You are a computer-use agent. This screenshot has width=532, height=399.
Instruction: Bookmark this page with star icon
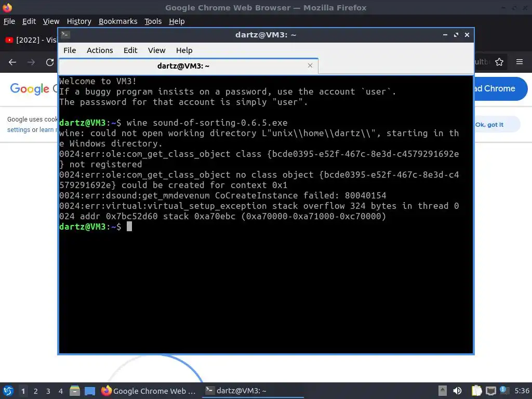[x=499, y=62]
